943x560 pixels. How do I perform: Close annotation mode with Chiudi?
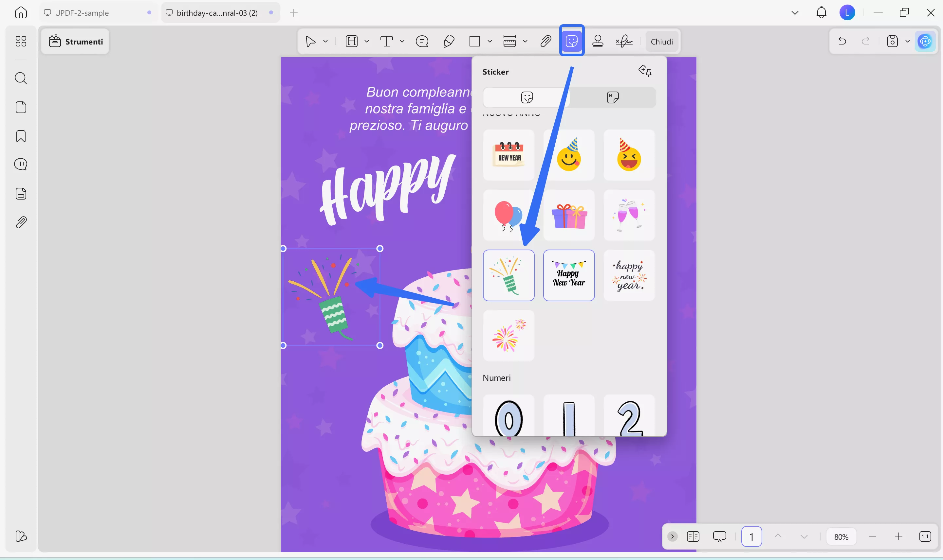click(x=662, y=41)
